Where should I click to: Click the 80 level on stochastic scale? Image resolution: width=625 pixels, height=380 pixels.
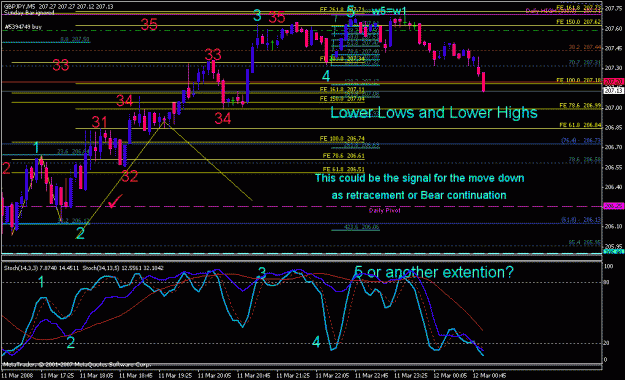607,282
